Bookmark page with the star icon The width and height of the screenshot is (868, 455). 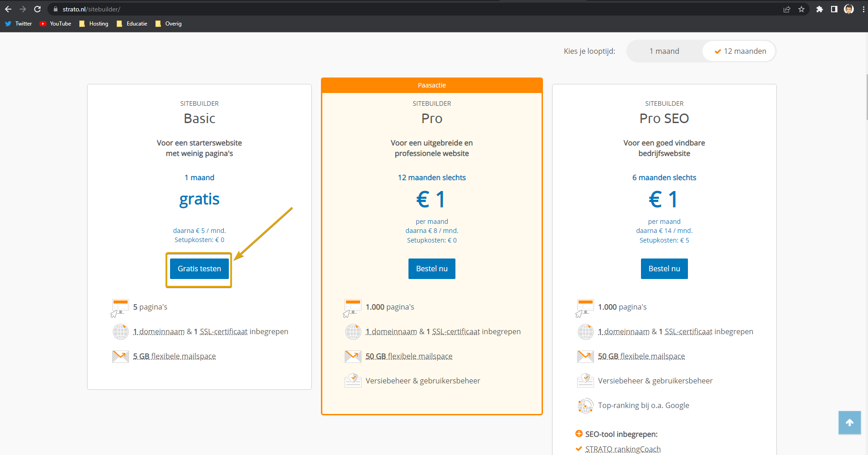[801, 9]
